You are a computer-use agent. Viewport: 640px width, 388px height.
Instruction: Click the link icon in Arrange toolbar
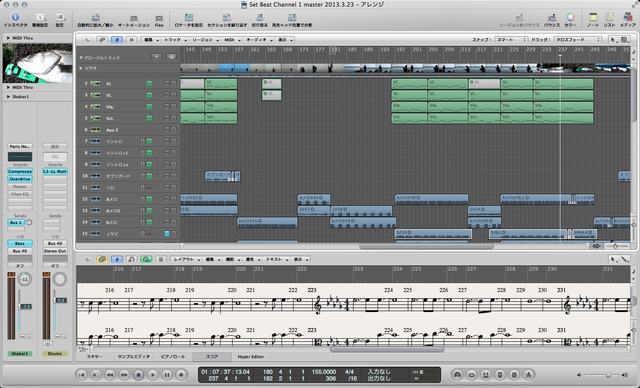[x=102, y=40]
